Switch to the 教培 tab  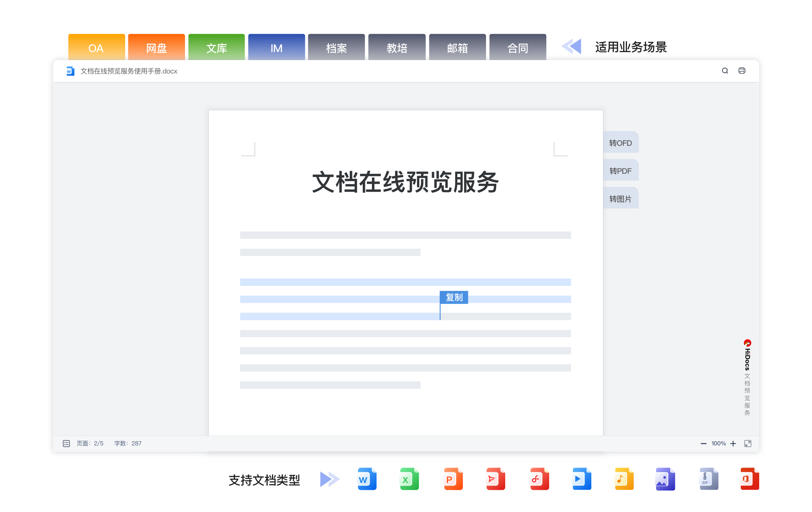click(x=397, y=47)
